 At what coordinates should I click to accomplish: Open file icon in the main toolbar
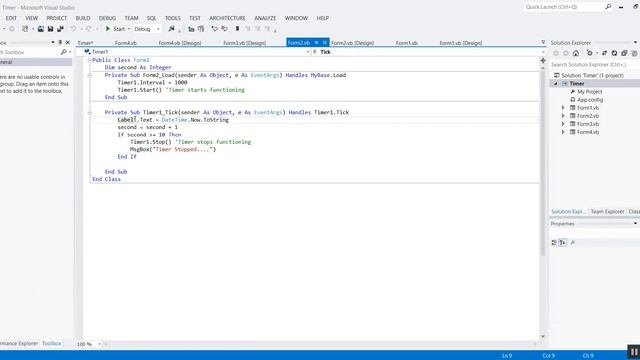coord(41,29)
